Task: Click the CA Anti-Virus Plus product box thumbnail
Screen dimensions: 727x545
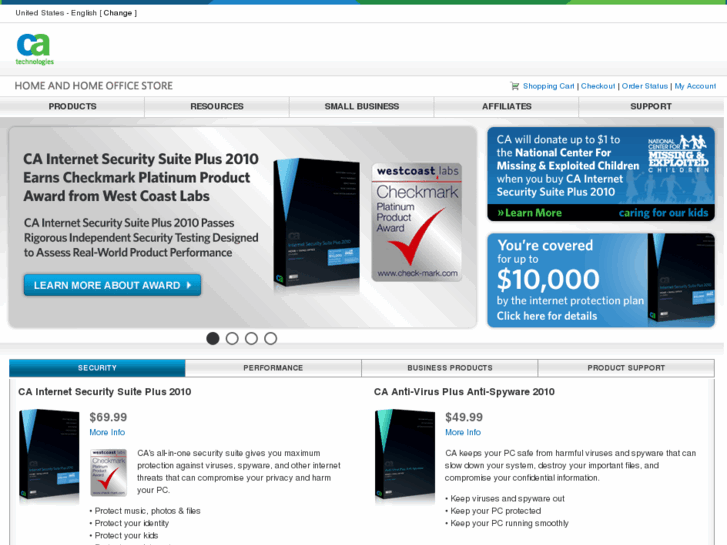Action: 405,455
